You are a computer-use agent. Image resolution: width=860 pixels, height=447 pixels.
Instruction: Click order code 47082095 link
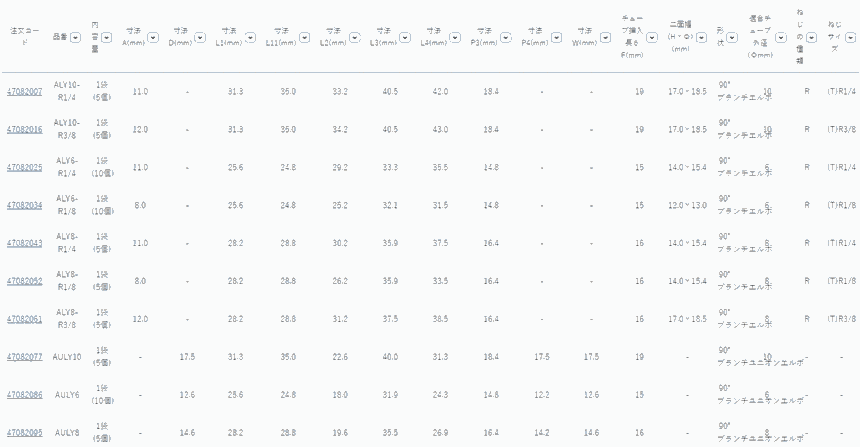pyautogui.click(x=25, y=432)
